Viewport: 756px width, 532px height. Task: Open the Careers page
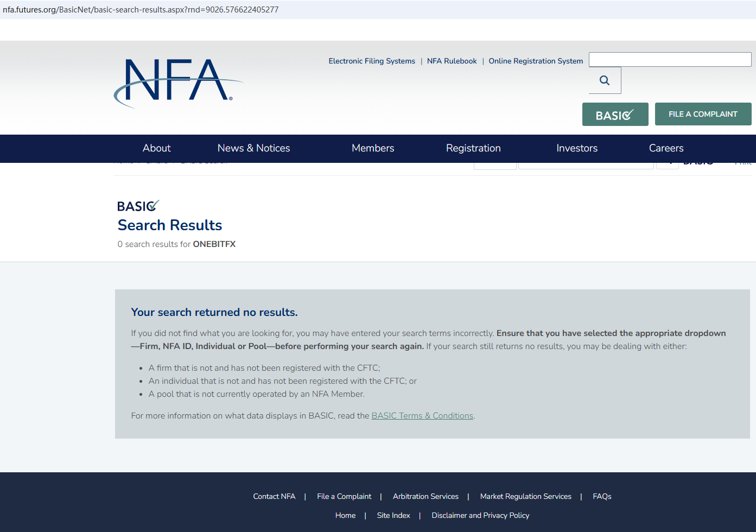coord(666,148)
